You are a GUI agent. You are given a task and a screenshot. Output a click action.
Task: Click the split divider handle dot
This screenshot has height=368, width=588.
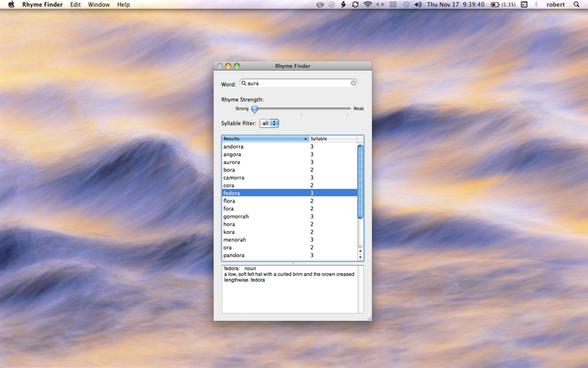pyautogui.click(x=293, y=263)
